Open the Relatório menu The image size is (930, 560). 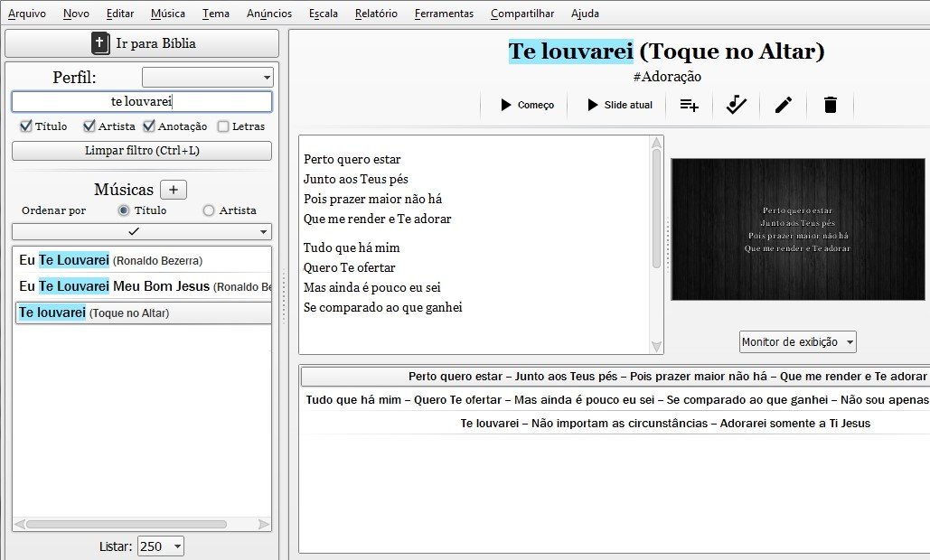[x=376, y=13]
